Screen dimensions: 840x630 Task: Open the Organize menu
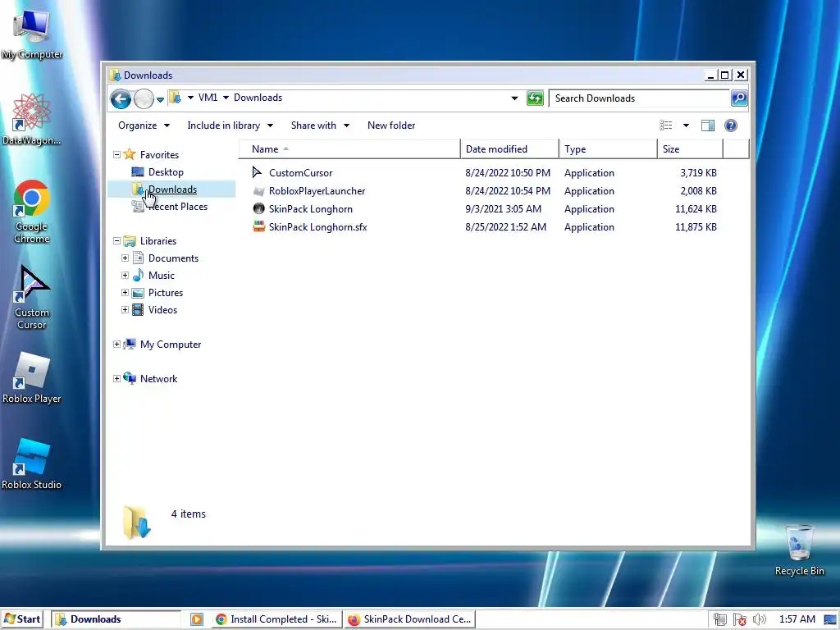(144, 126)
